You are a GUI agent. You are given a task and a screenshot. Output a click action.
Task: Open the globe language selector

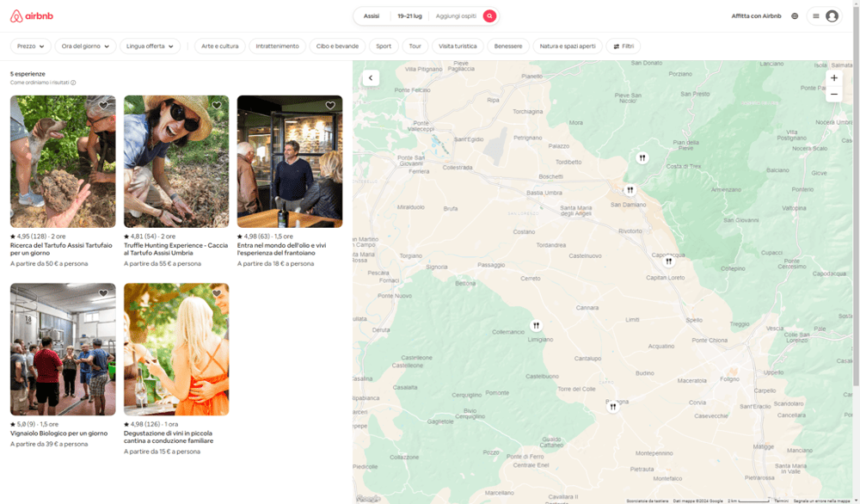(x=795, y=15)
